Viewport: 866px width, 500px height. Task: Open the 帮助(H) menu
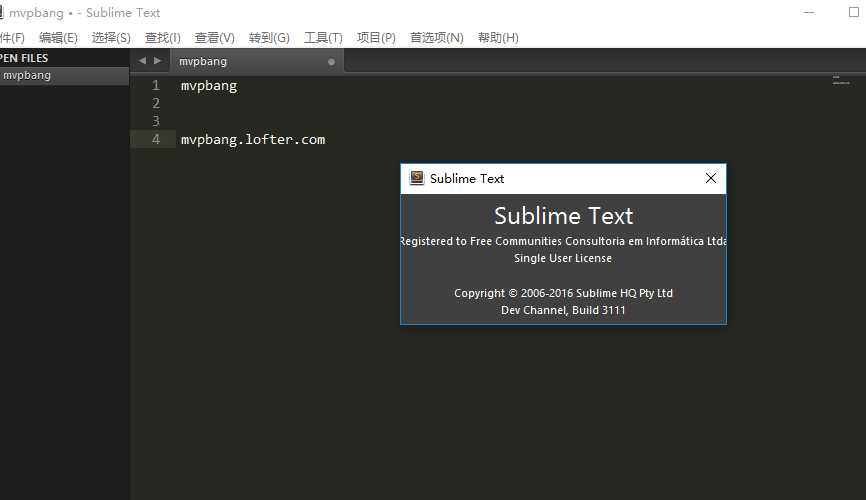tap(498, 38)
